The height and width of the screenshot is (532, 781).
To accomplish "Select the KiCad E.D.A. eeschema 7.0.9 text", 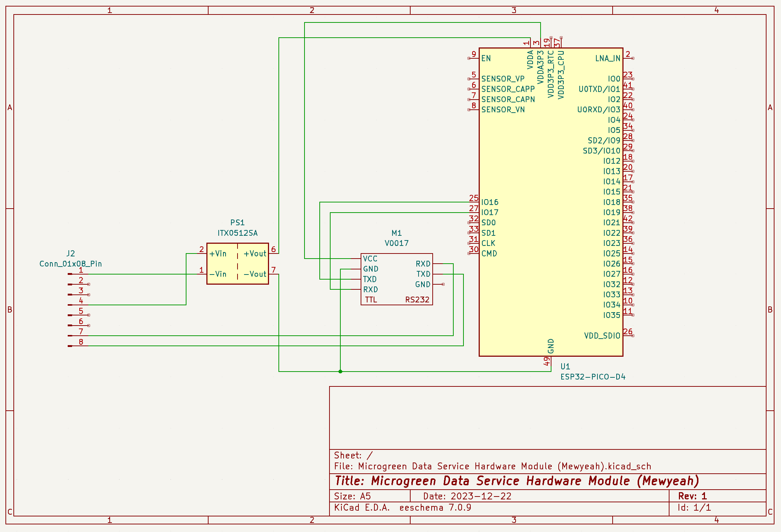I will (403, 507).
